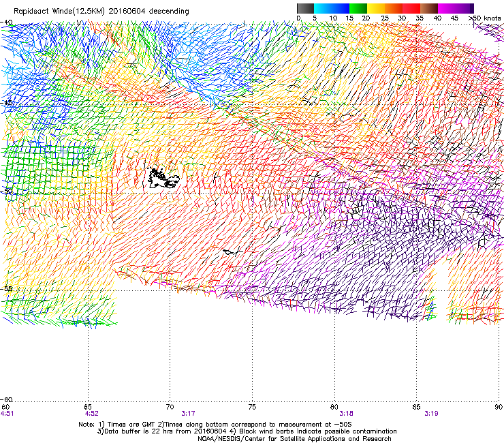Click the '>50 knots' legend label
Image resolution: width=504 pixels, height=443 pixels.
(484, 18)
